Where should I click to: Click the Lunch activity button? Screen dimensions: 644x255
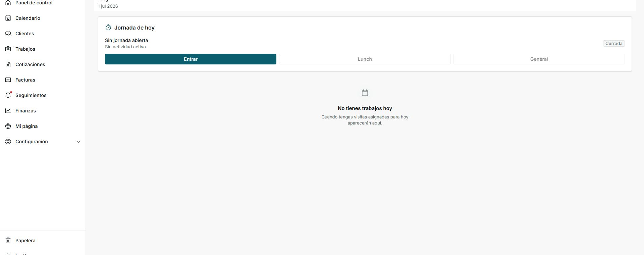[x=365, y=59]
